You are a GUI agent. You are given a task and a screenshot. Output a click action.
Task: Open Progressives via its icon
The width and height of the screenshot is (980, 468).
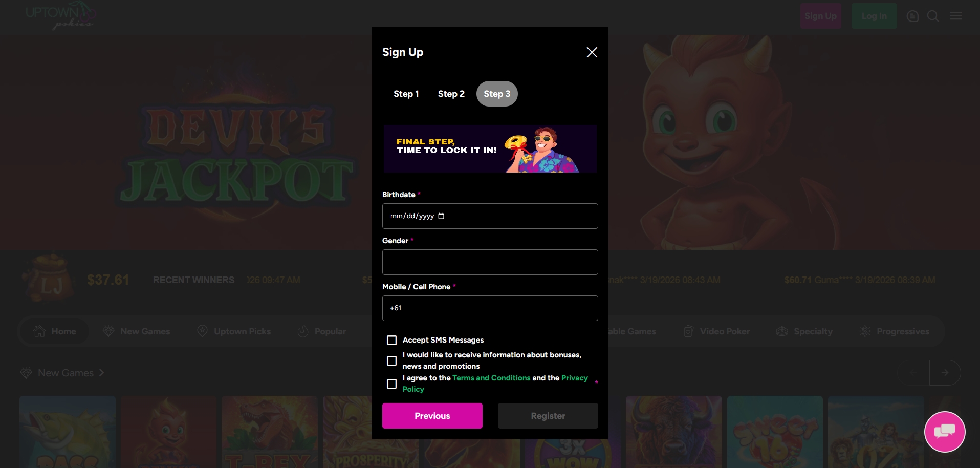pos(865,331)
